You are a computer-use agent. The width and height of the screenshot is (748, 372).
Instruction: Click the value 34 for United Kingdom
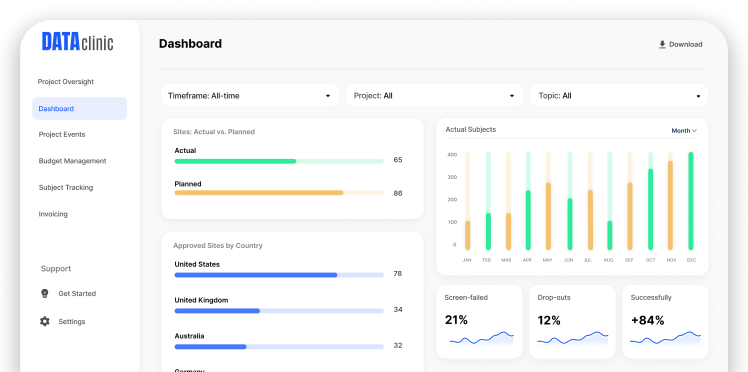tap(398, 310)
